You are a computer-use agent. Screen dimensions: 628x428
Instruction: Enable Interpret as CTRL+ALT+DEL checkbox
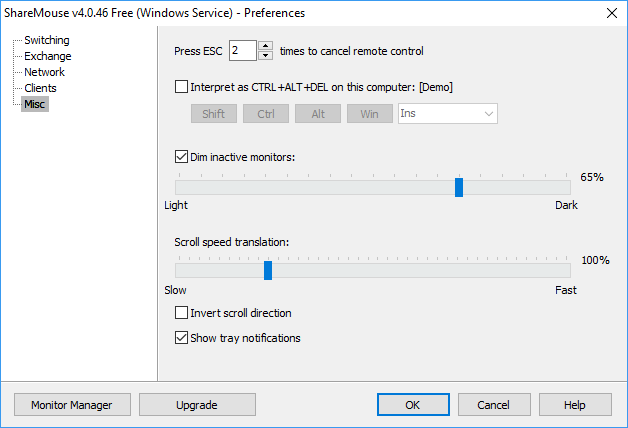pyautogui.click(x=181, y=87)
